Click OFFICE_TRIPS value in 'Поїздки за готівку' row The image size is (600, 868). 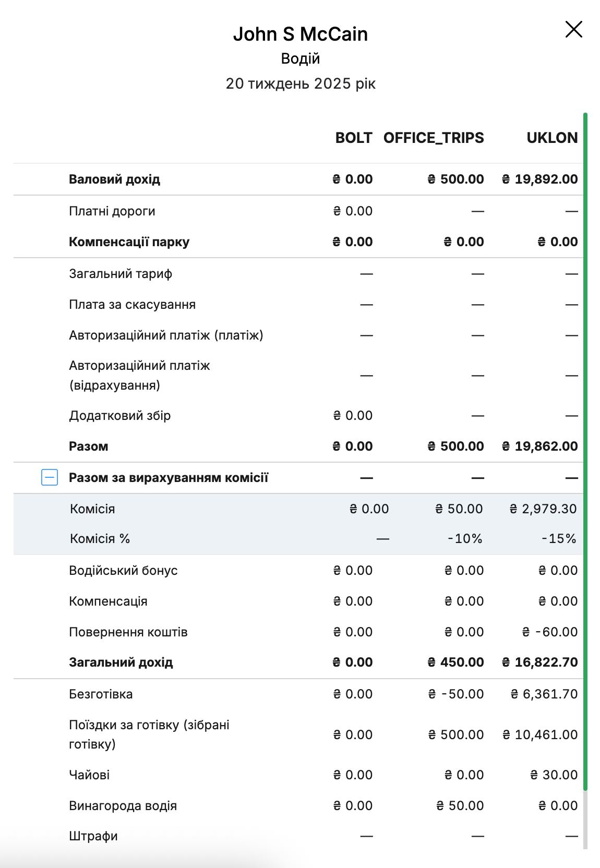(456, 735)
